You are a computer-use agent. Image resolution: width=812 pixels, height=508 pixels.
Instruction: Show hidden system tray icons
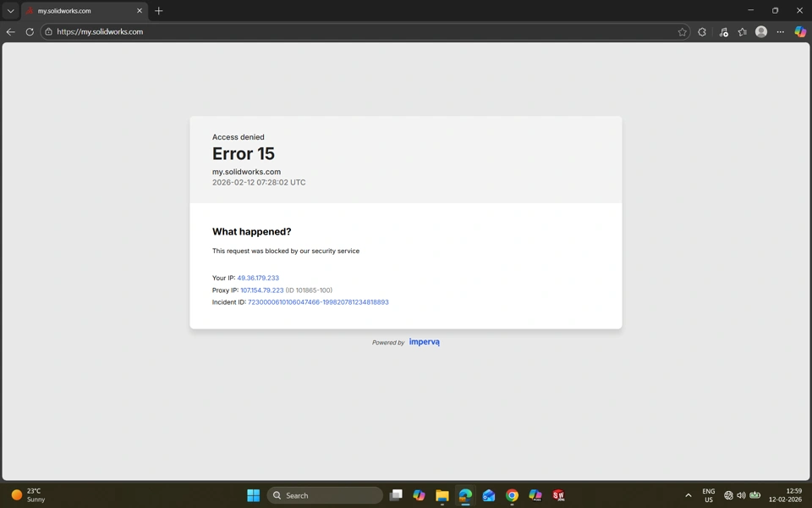tap(689, 495)
